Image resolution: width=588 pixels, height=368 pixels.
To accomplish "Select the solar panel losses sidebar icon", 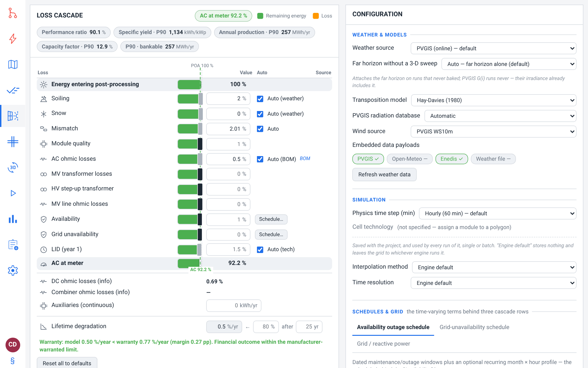I will tap(13, 116).
